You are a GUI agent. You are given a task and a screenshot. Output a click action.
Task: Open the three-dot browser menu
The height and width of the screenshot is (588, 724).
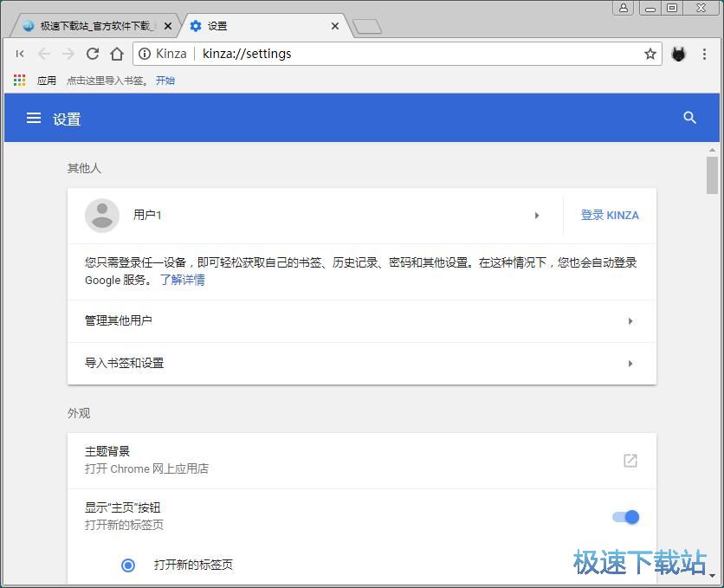click(704, 54)
